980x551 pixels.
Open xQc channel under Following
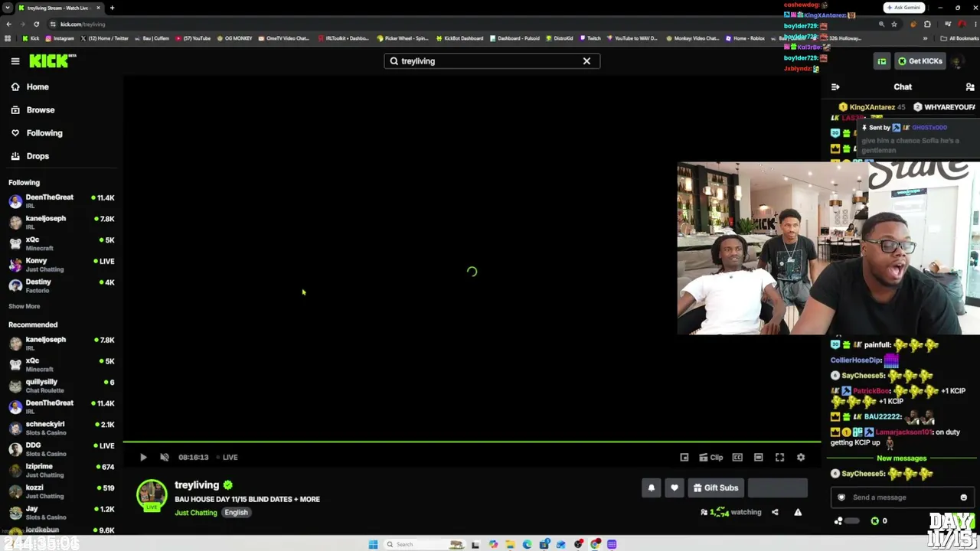(61, 243)
